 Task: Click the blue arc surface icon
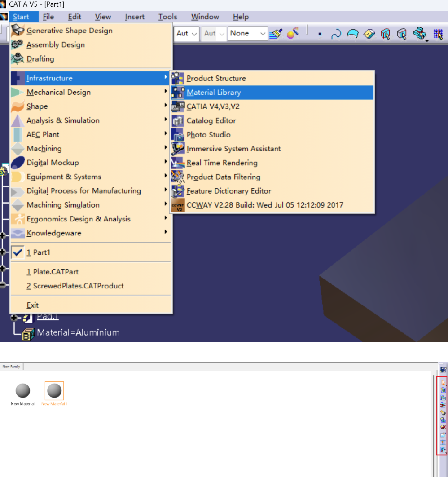353,34
